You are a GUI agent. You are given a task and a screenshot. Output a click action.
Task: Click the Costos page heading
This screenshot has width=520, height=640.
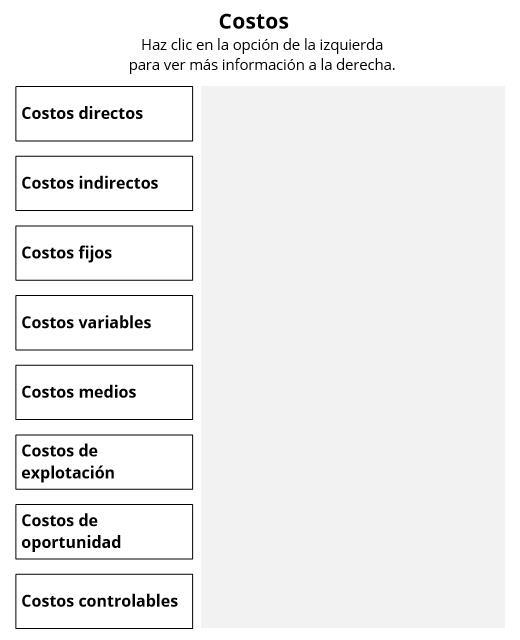[x=254, y=21]
